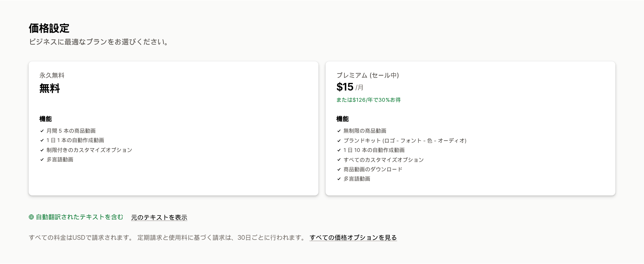Click the green または$126/年で30%お得 offer text

click(368, 100)
